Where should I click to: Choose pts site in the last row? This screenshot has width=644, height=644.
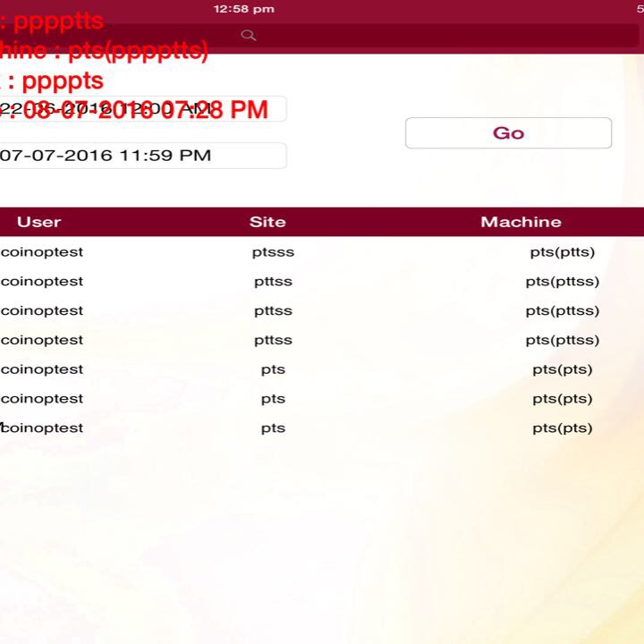273,428
